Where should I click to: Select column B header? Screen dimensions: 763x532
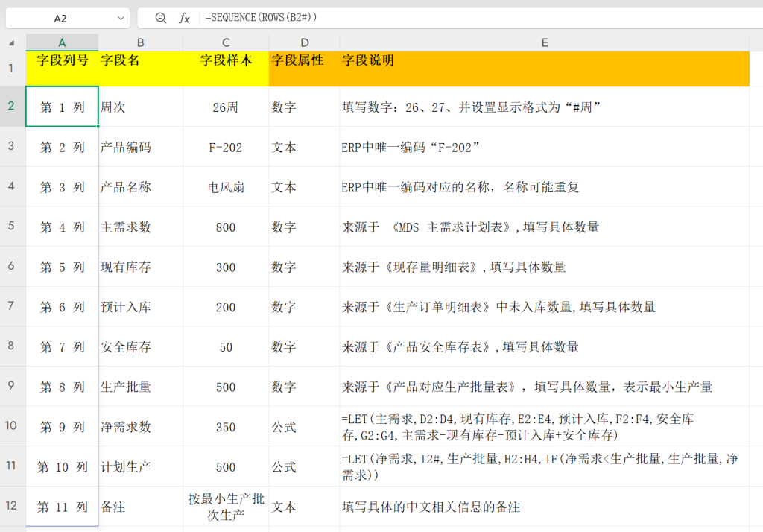click(141, 42)
